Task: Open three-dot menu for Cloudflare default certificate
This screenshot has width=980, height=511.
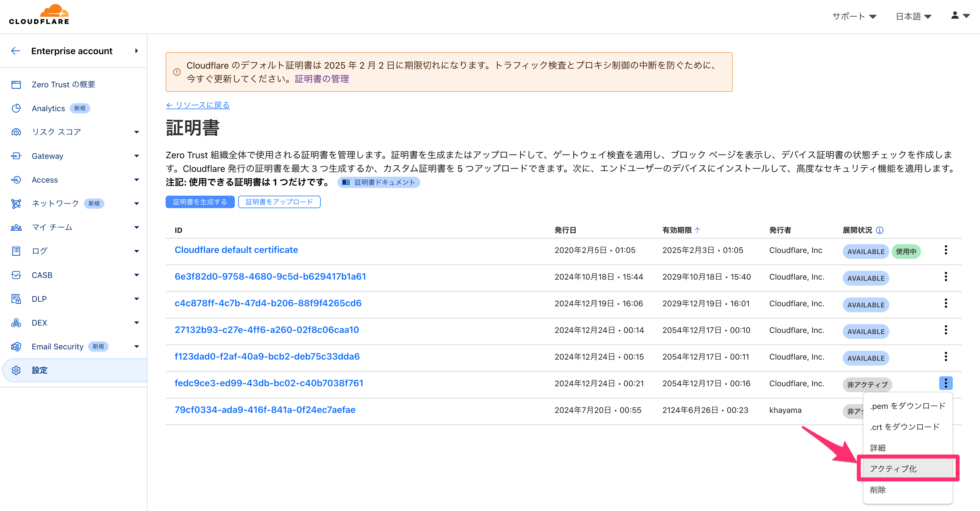Action: [945, 250]
